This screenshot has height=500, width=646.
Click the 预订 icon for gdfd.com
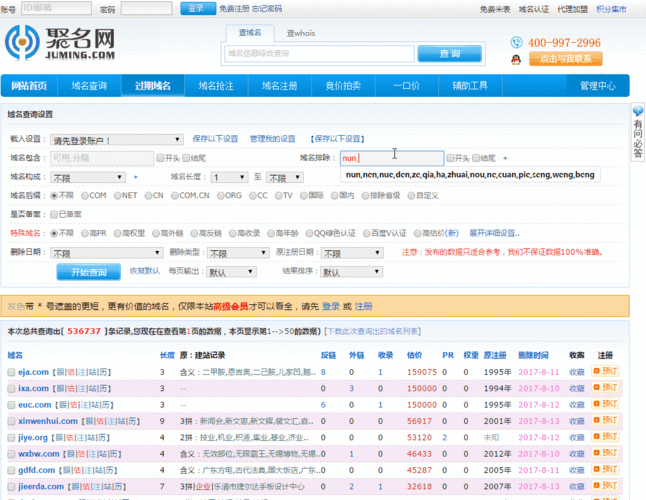(x=605, y=469)
